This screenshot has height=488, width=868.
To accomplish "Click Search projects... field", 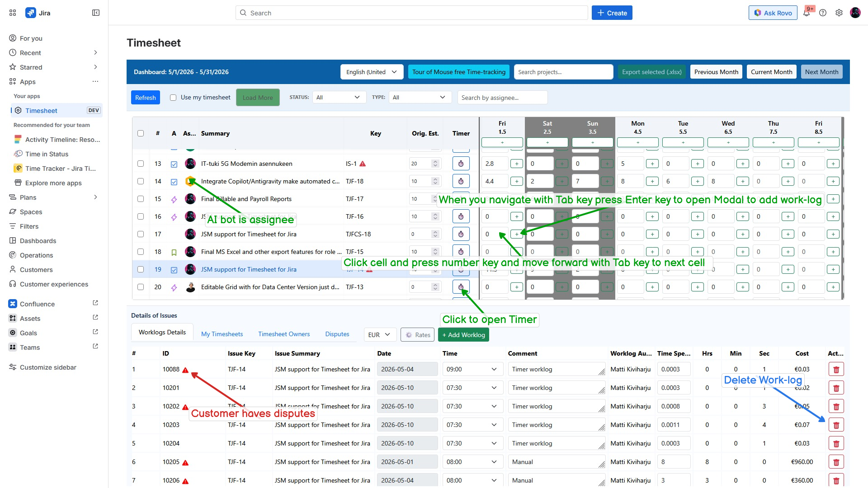I will [563, 72].
